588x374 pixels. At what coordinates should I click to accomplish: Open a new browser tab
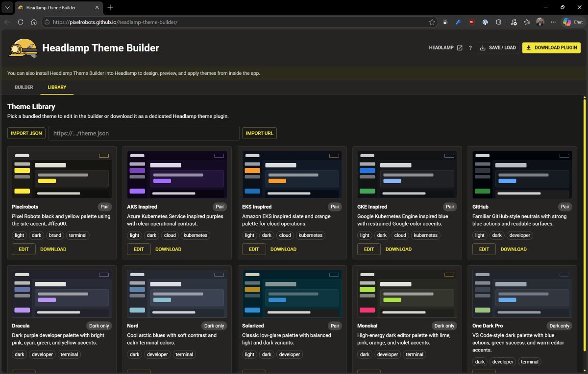[x=110, y=7]
